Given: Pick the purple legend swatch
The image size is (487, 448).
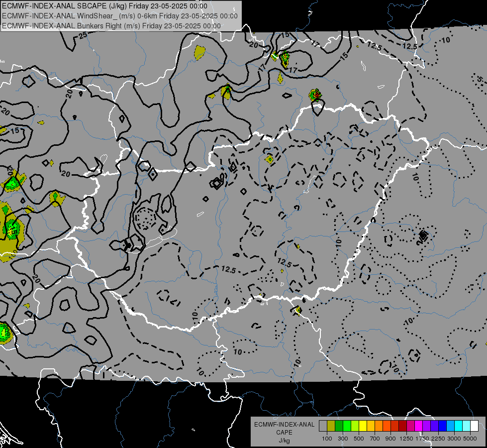Looking at the screenshot, I should click(427, 426).
